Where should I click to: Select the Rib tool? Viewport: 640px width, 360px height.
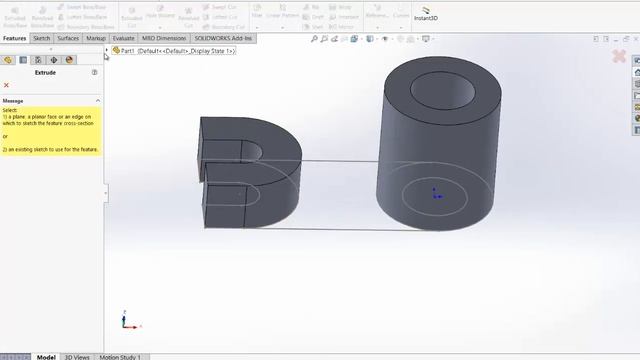(311, 7)
